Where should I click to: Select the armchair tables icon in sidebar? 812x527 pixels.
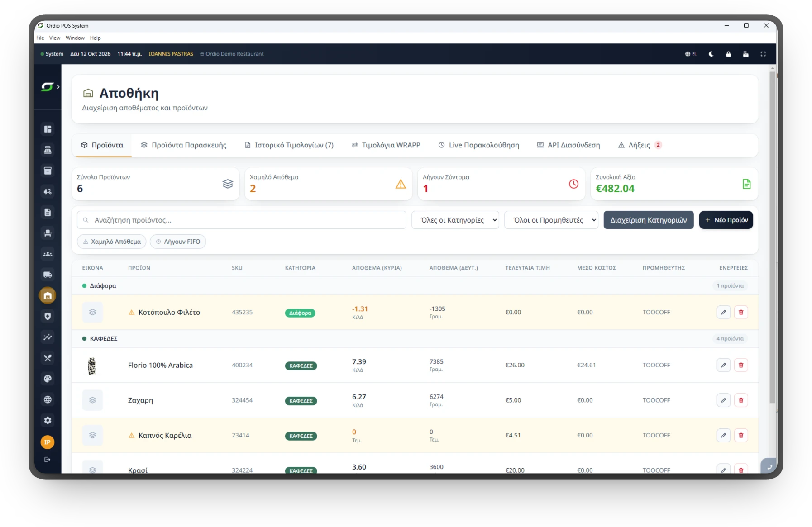(x=48, y=233)
